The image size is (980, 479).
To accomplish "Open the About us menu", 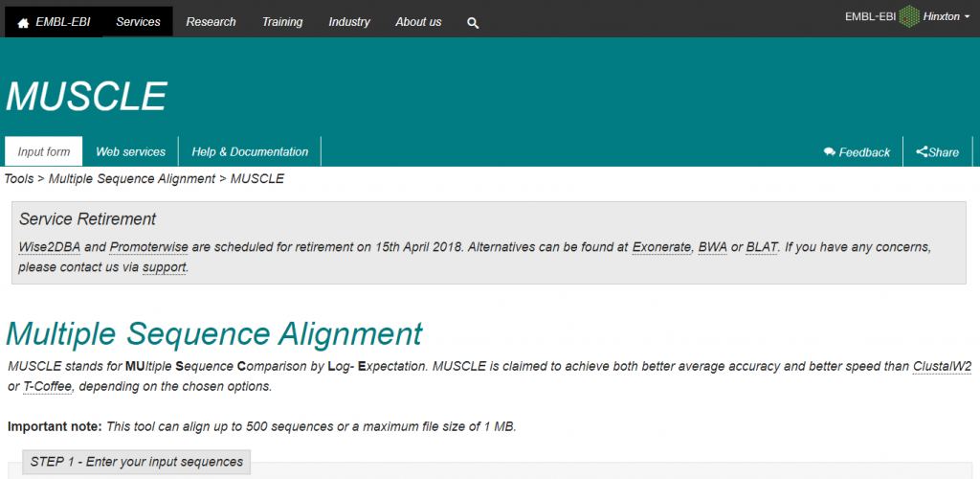I will click(419, 22).
